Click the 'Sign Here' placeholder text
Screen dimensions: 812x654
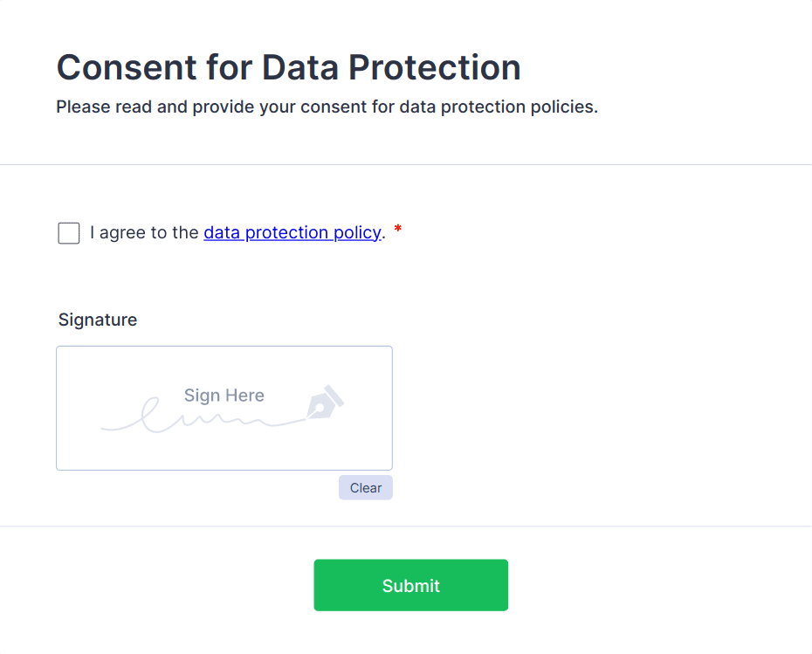tap(224, 396)
